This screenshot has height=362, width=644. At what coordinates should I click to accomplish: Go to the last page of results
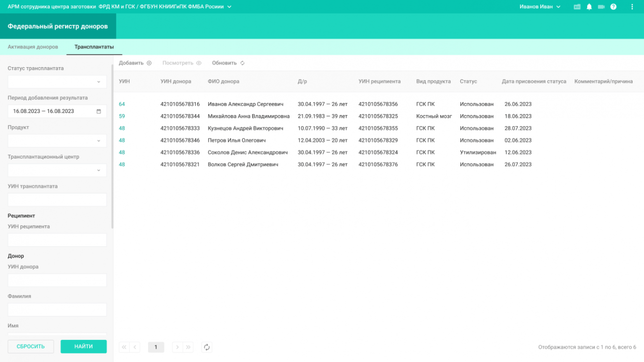(x=188, y=347)
